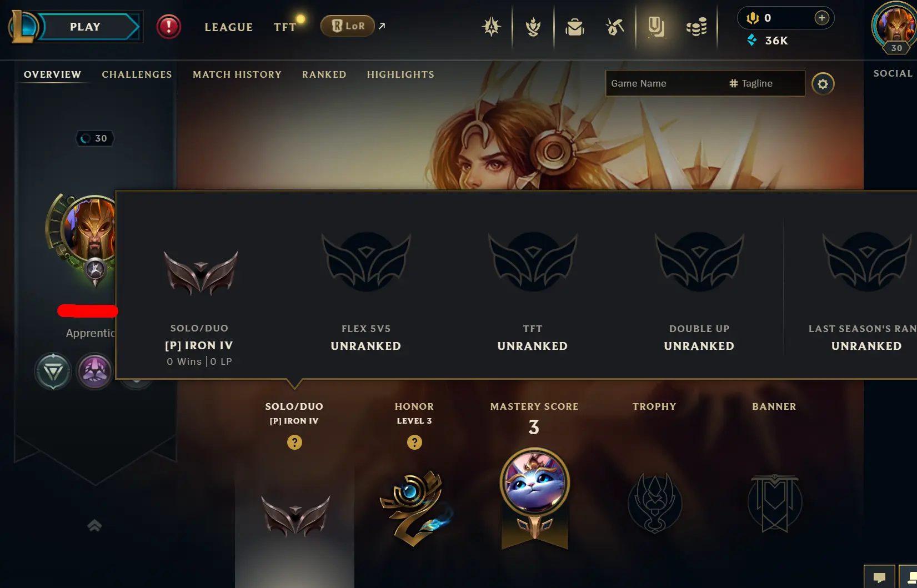The width and height of the screenshot is (917, 588).
Task: Click the Solo/Duo rank question mark
Action: click(x=294, y=443)
